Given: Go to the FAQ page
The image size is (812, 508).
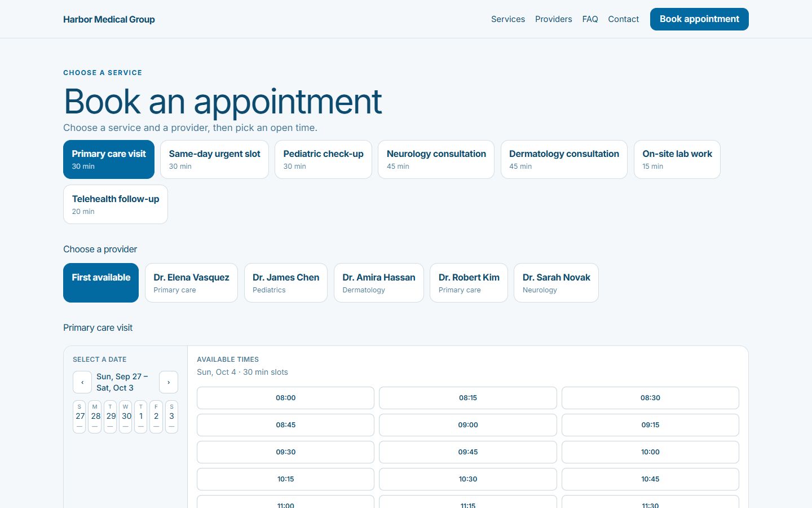Looking at the screenshot, I should [590, 19].
